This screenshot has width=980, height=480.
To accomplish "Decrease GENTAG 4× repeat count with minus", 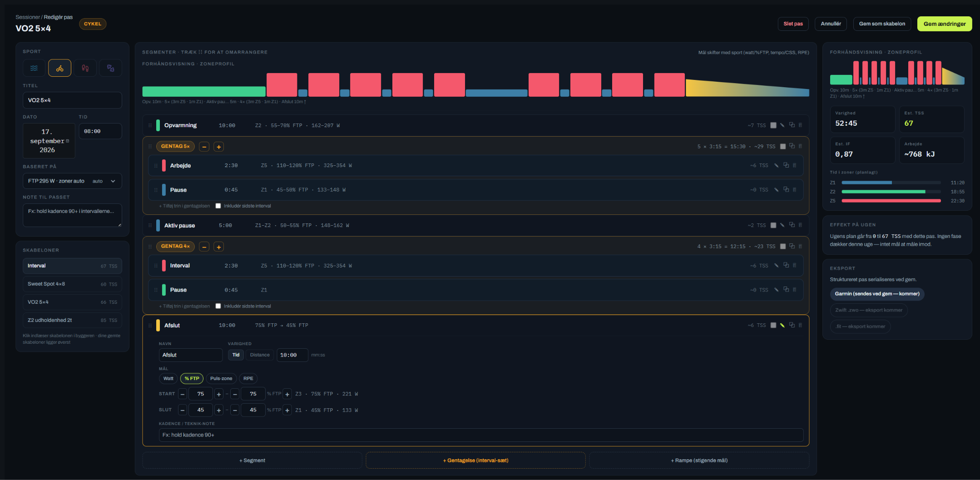I will tap(204, 247).
